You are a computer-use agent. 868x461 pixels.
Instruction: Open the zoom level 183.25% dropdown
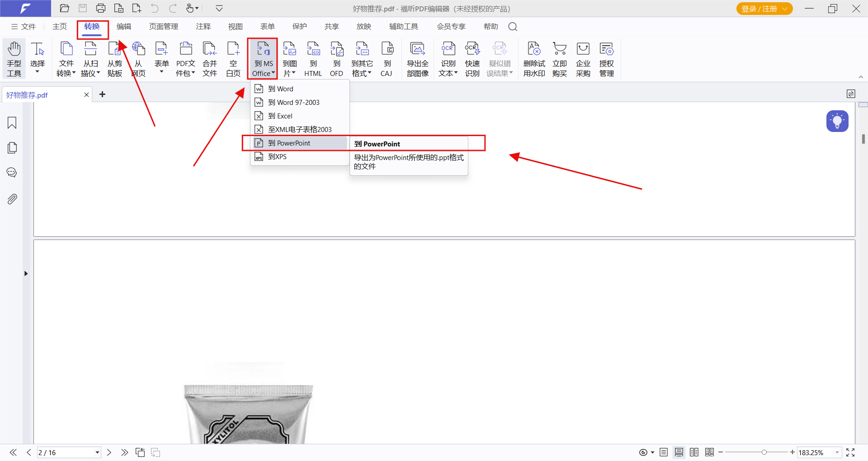point(837,452)
